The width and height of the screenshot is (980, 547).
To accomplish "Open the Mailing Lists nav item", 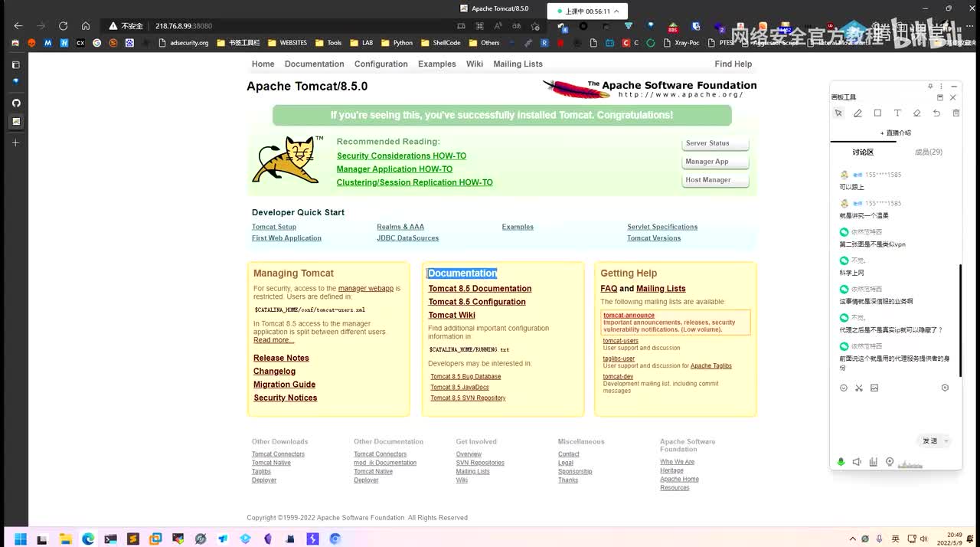I will [x=518, y=64].
